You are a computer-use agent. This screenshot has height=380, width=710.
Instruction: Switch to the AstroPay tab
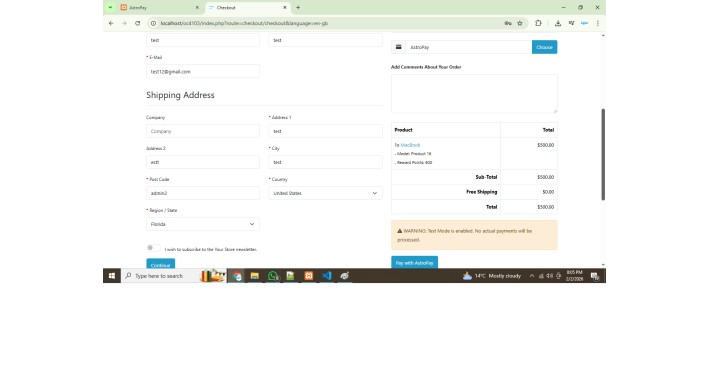(159, 8)
